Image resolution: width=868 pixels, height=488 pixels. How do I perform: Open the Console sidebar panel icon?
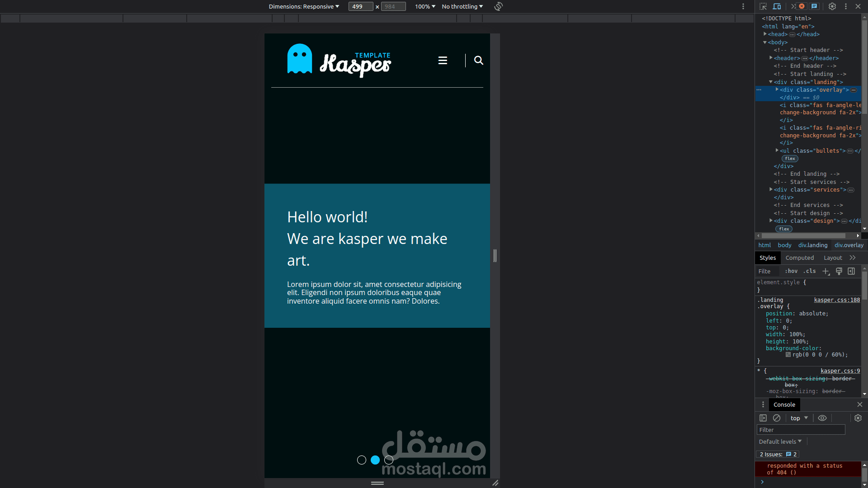763,418
